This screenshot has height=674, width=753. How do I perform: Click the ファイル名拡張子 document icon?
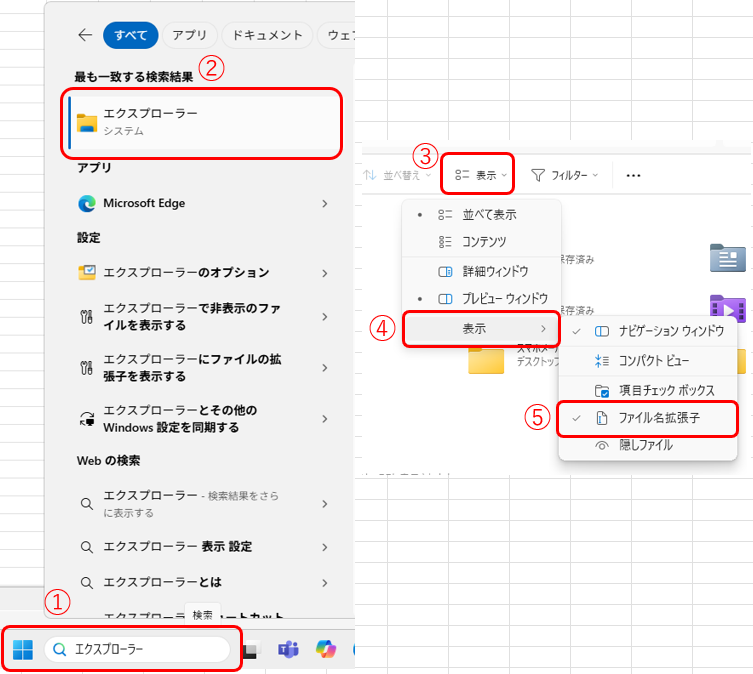click(602, 418)
